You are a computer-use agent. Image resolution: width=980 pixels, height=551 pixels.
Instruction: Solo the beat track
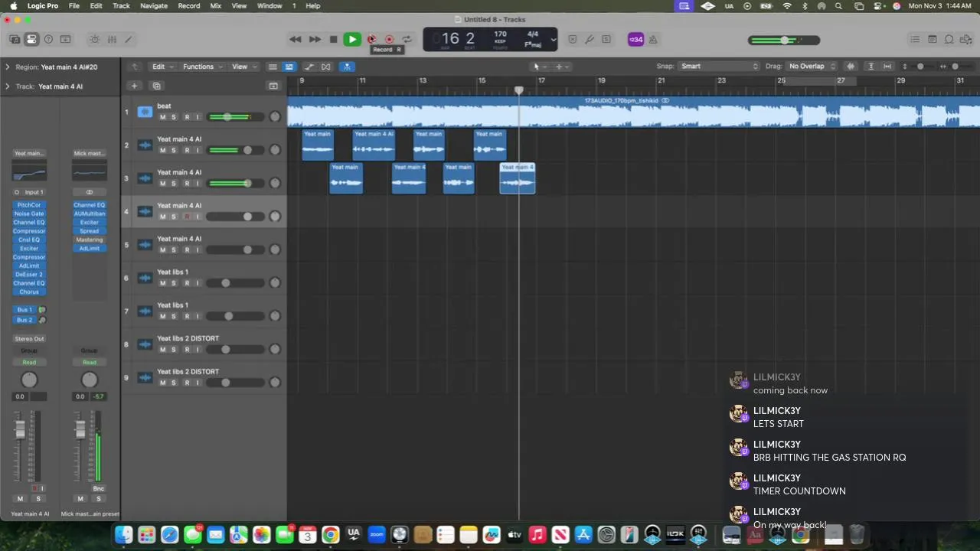point(174,117)
